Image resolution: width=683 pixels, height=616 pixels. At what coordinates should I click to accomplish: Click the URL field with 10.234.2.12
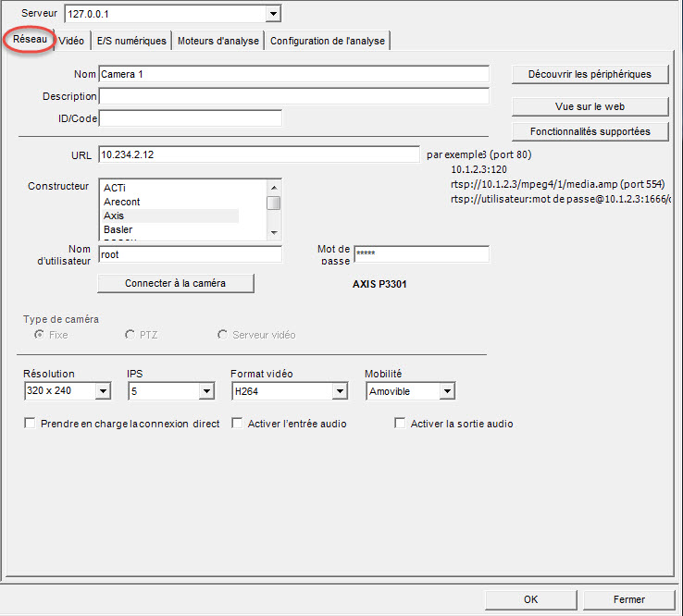259,155
